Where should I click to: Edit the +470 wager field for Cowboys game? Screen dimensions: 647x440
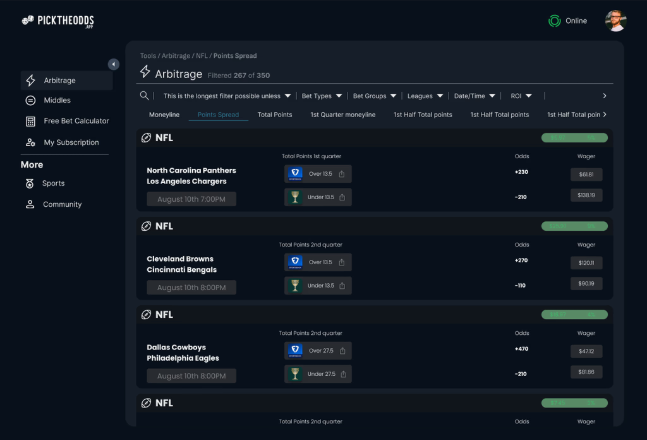point(586,351)
